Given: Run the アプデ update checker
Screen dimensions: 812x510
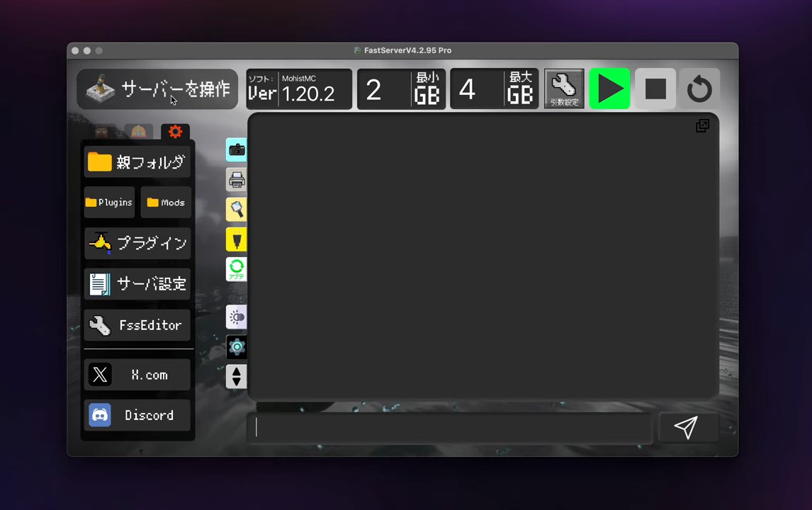Looking at the screenshot, I should click(237, 269).
